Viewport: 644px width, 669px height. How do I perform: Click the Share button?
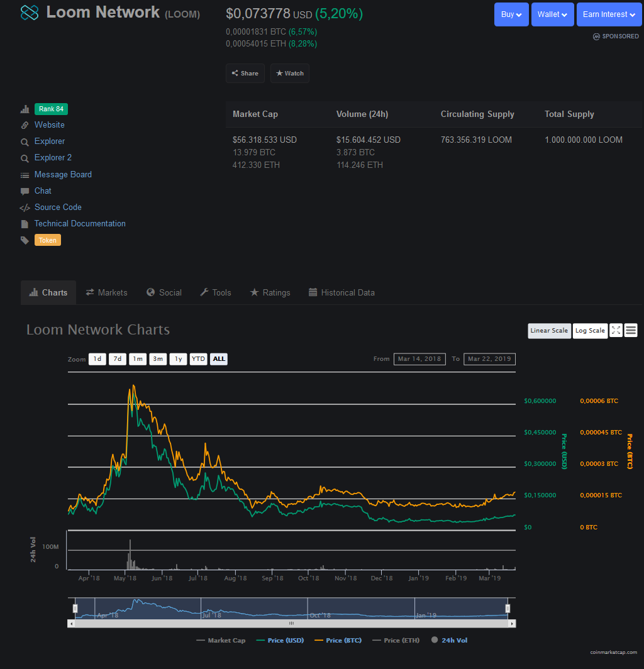coord(245,74)
